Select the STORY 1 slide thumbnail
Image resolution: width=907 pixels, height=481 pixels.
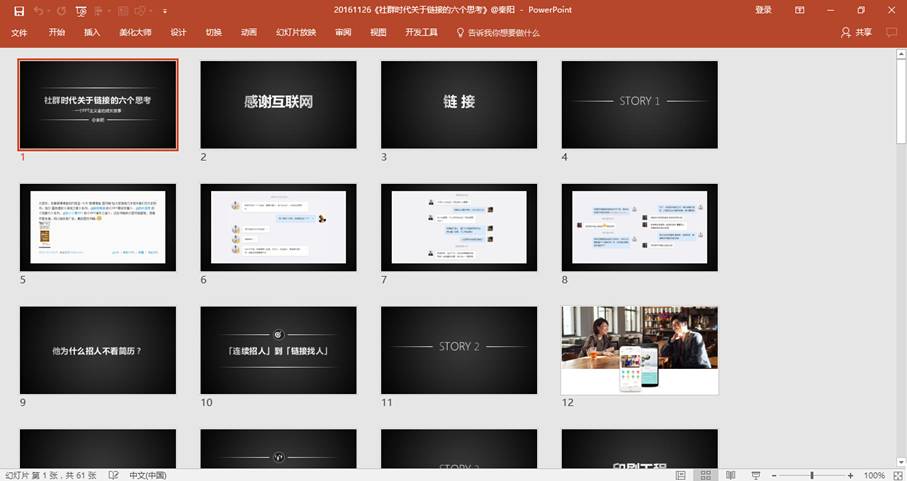tap(639, 104)
